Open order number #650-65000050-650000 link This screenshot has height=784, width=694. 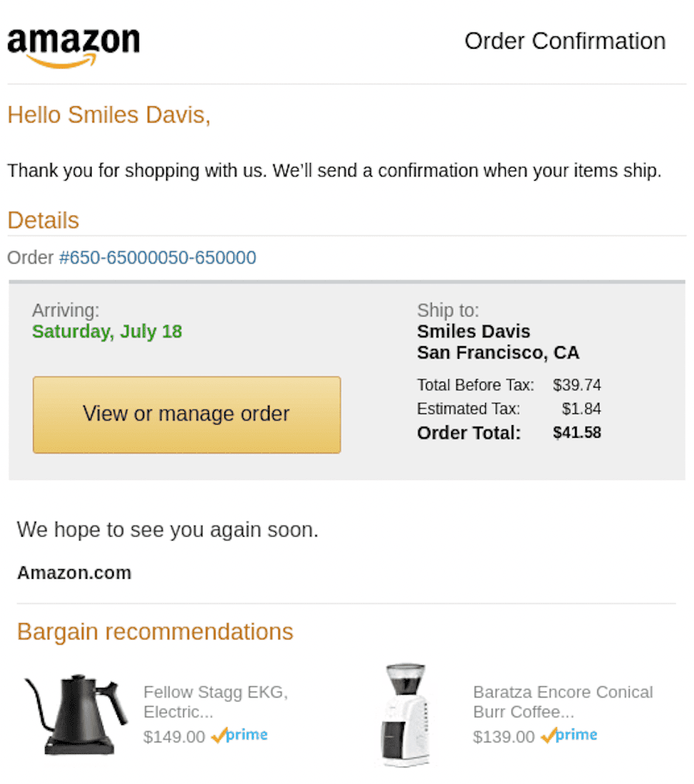pos(157,258)
